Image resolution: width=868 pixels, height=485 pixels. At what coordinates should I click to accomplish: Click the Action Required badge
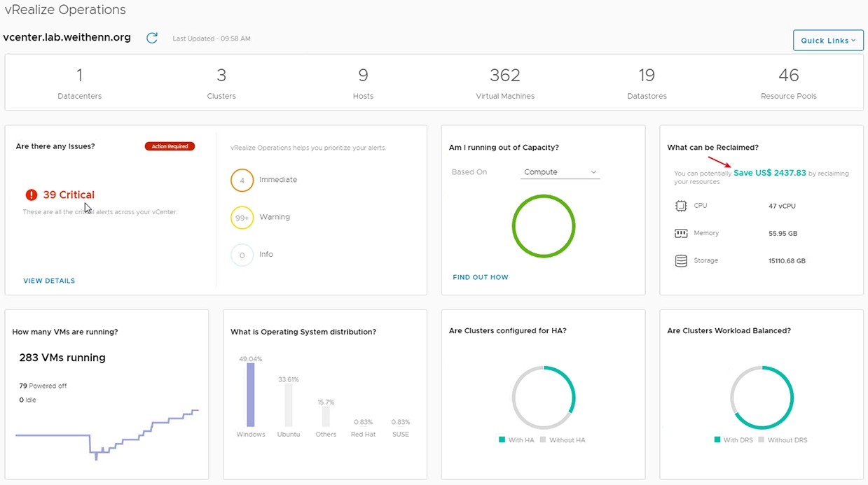coord(170,146)
